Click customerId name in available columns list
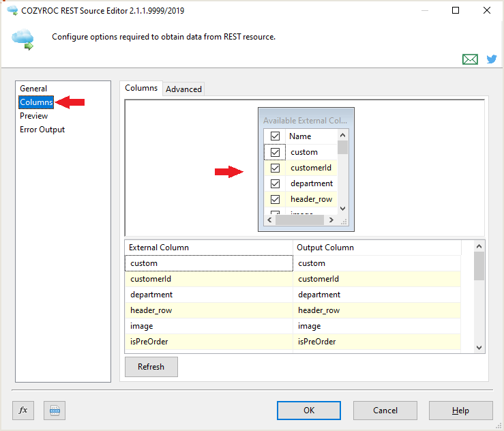 coord(312,168)
